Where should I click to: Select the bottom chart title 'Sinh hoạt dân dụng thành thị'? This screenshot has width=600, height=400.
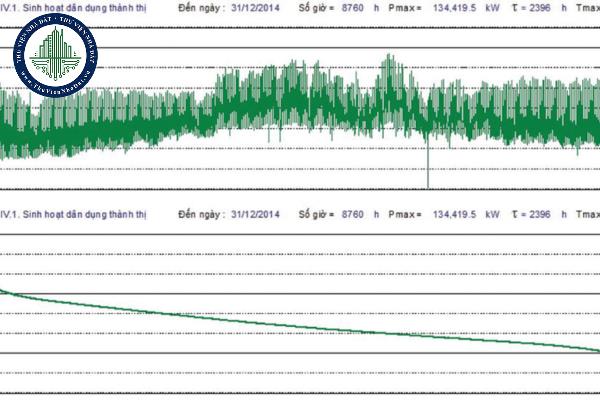tap(81, 214)
